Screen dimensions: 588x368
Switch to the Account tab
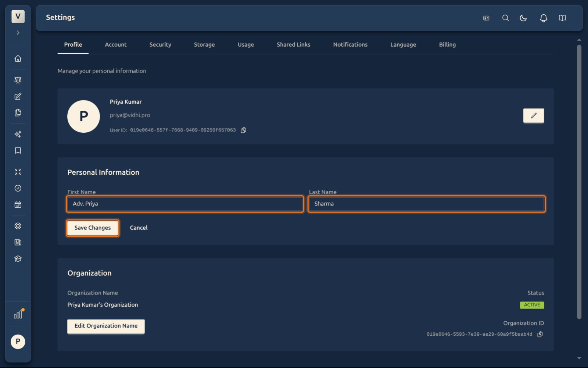[116, 44]
